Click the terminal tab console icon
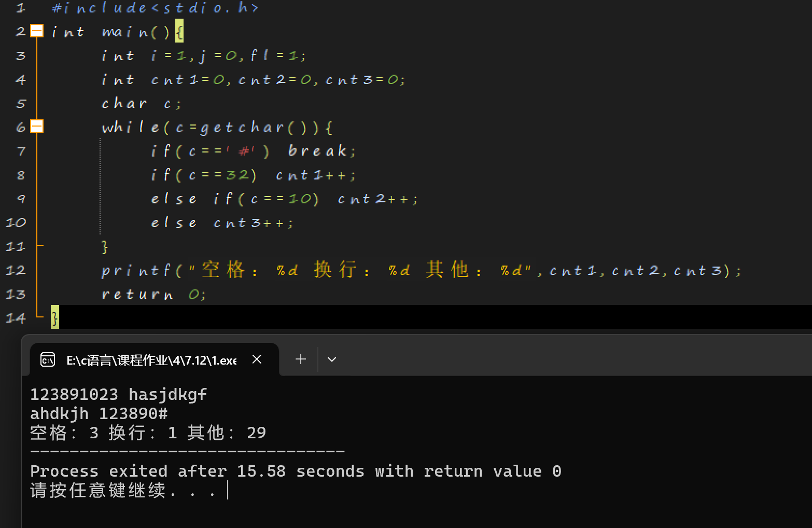Screen dimensions: 812x528 pos(48,359)
